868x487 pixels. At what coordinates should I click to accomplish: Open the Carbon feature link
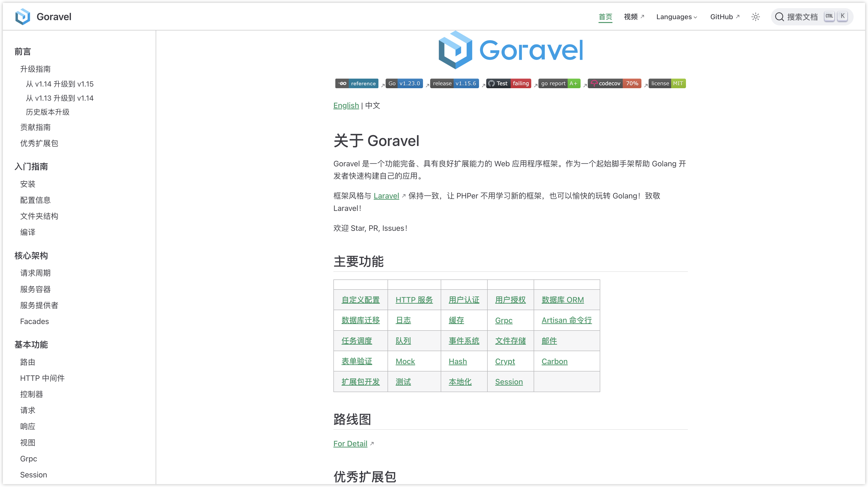554,361
